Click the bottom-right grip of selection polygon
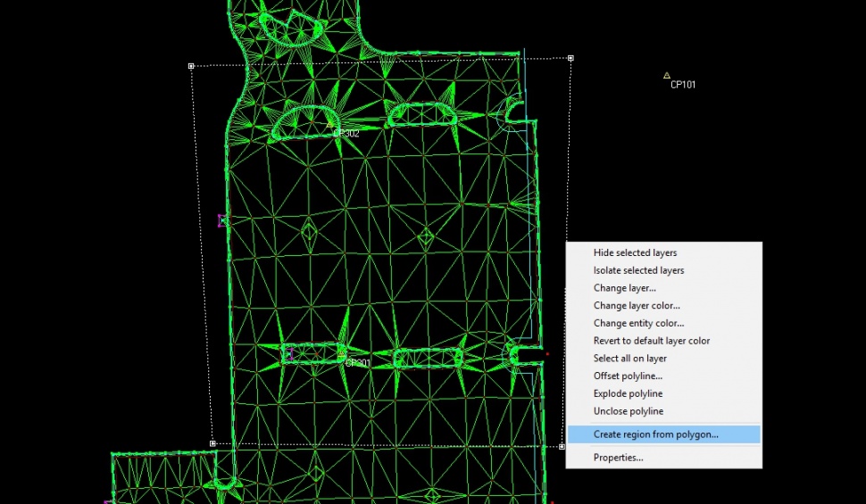 pos(562,447)
